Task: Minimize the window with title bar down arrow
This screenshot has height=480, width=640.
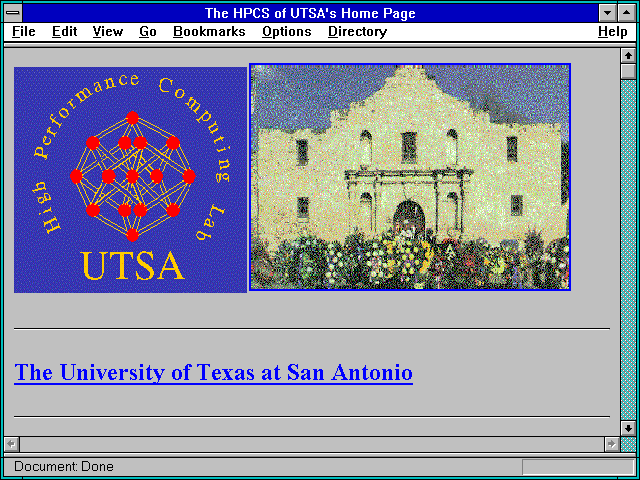Action: click(607, 13)
